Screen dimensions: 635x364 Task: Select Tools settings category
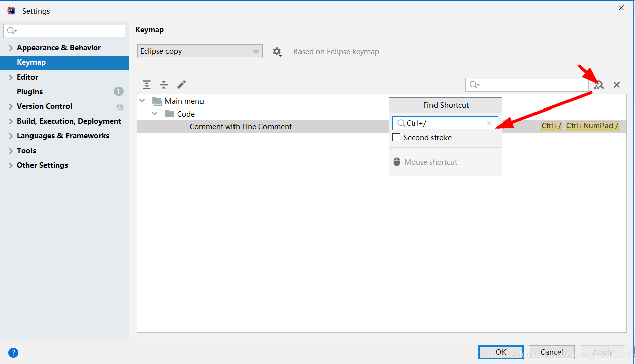click(26, 151)
